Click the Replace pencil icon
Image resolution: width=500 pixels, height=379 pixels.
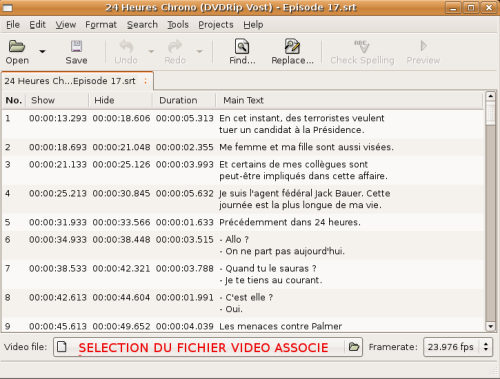pyautogui.click(x=292, y=46)
